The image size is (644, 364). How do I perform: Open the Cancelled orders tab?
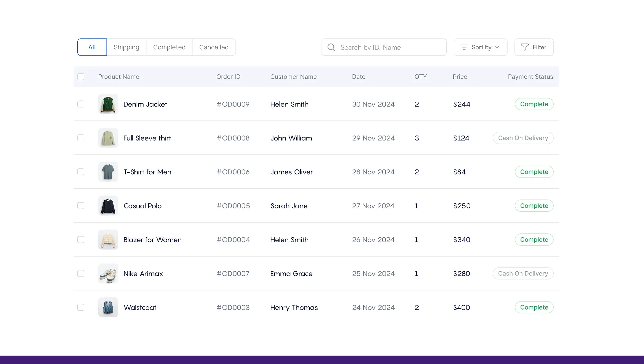214,47
